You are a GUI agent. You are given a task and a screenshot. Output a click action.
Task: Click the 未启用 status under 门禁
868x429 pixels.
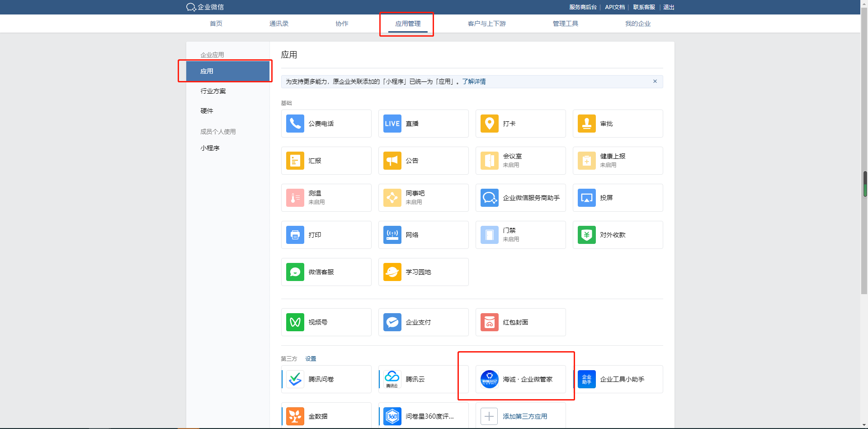[511, 239]
